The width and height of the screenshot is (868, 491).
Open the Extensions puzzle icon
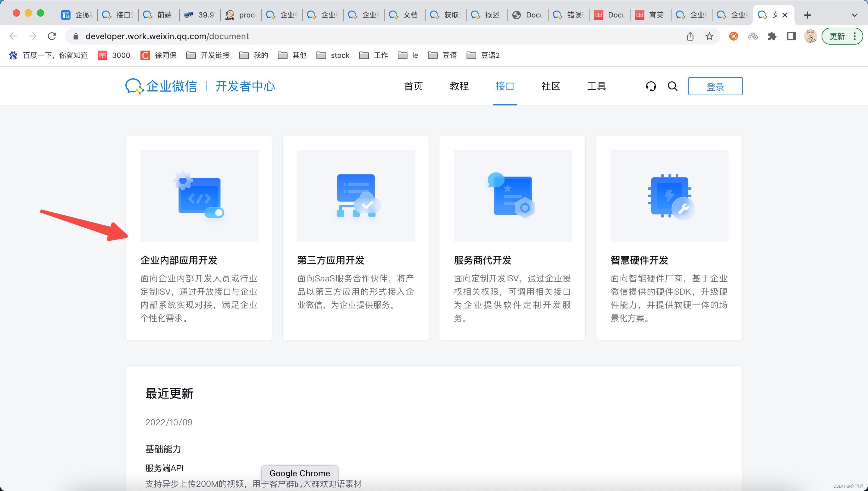772,36
